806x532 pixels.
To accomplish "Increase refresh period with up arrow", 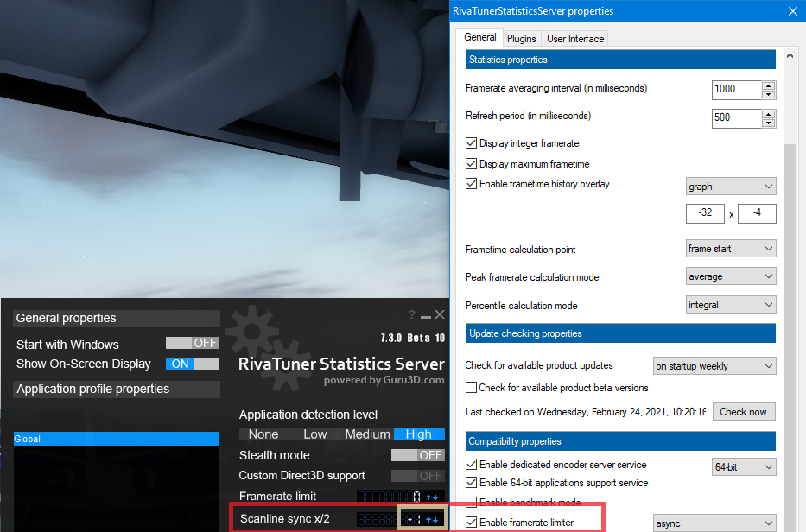I will point(769,114).
